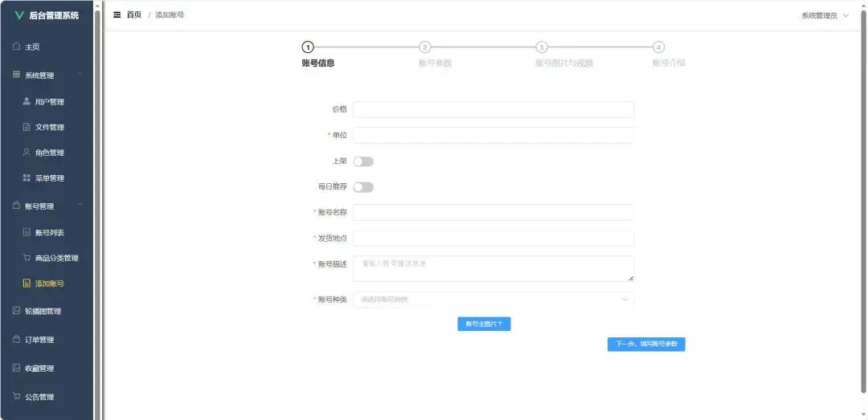Click the 账号介绍 step title
The height and width of the screenshot is (420, 868).
pos(669,63)
